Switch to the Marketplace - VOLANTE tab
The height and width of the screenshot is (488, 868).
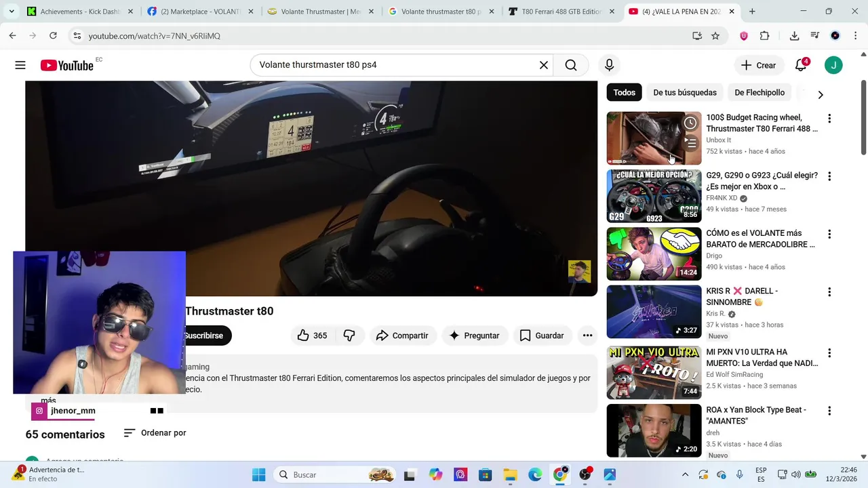pyautogui.click(x=200, y=12)
